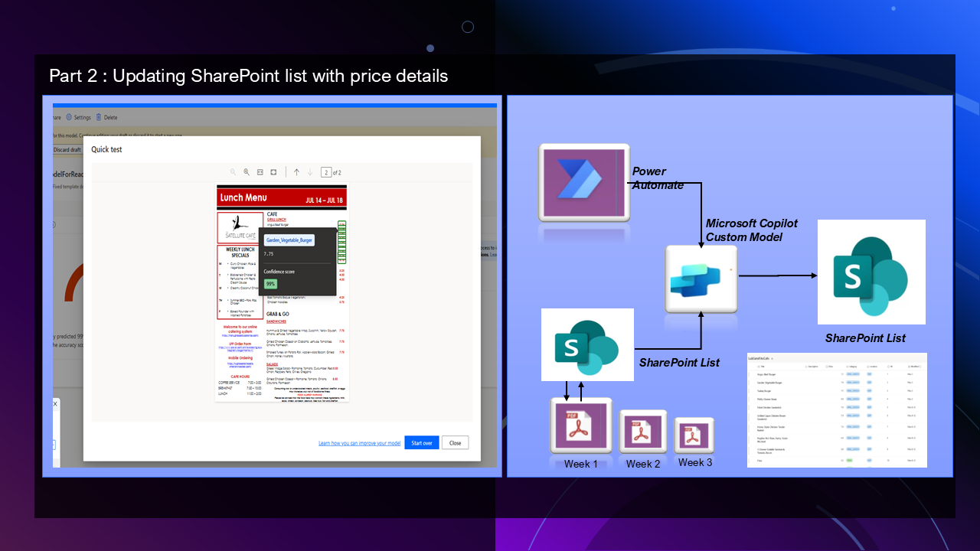Click the 'Part 2 : Updating SharePoint list' title
This screenshot has width=980, height=551.
(248, 76)
